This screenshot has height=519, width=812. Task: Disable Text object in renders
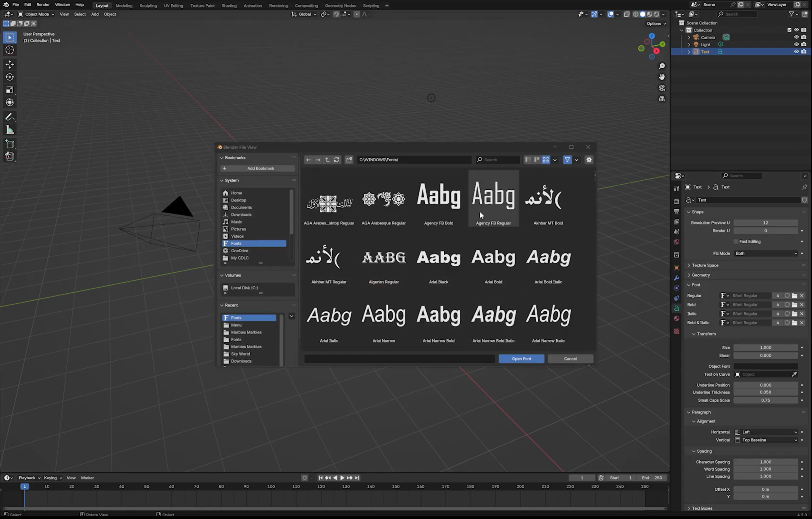pyautogui.click(x=804, y=52)
